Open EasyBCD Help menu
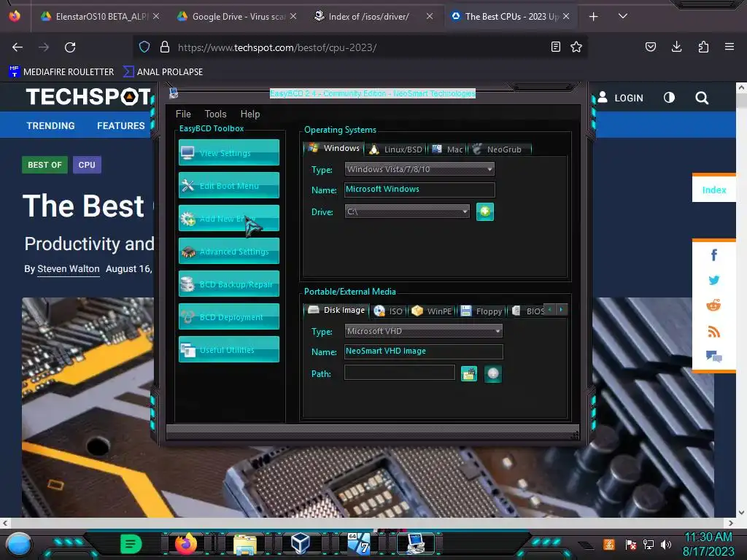This screenshot has width=747, height=560. click(250, 114)
